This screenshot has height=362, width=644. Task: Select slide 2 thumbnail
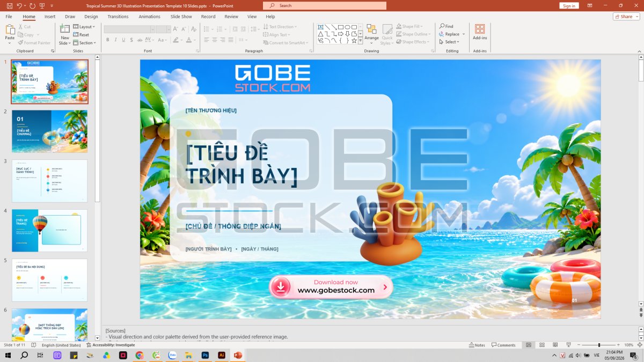pos(49,131)
